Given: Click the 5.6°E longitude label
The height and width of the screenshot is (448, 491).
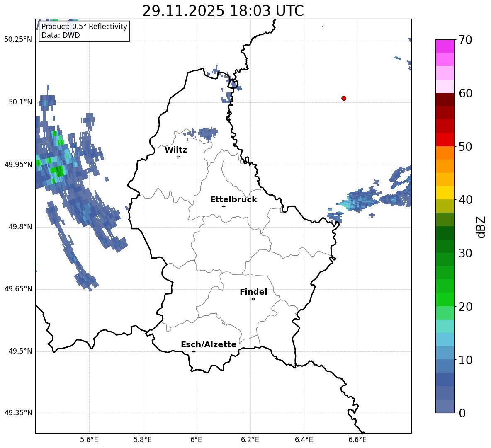Looking at the screenshot, I should tap(89, 440).
